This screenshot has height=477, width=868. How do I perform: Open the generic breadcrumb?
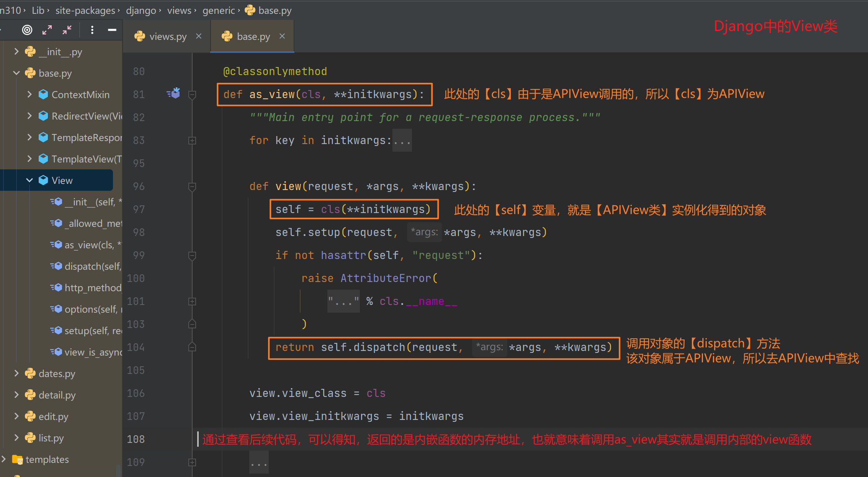click(x=219, y=10)
